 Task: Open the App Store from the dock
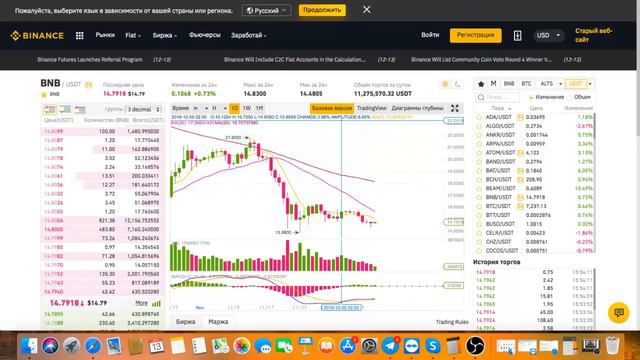[347, 346]
